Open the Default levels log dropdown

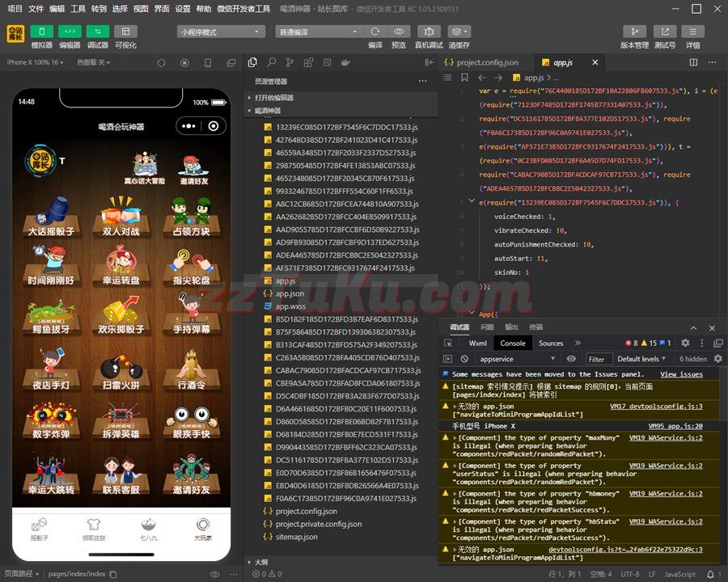click(x=642, y=359)
